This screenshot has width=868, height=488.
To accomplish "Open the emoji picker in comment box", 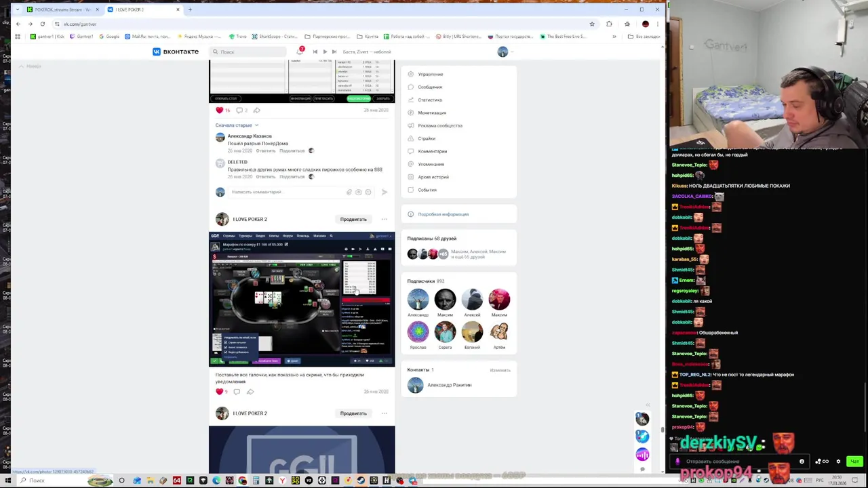I will point(368,192).
